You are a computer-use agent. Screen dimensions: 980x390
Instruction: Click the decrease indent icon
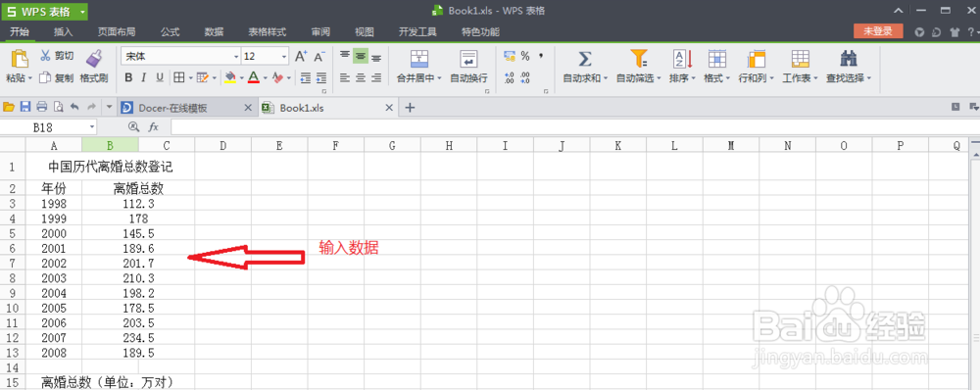coord(306,78)
